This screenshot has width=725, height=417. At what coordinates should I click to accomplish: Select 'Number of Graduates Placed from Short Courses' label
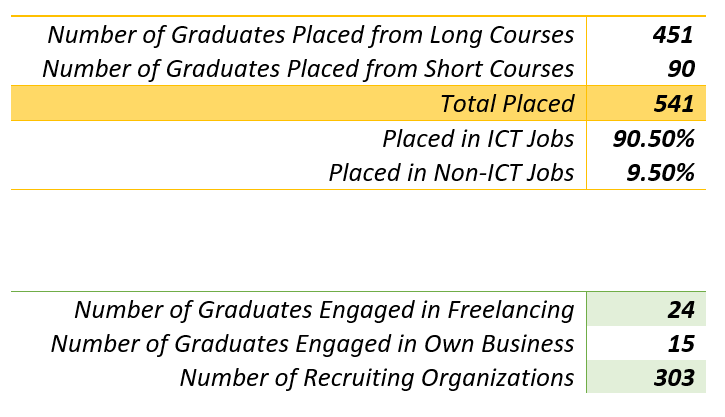308,69
